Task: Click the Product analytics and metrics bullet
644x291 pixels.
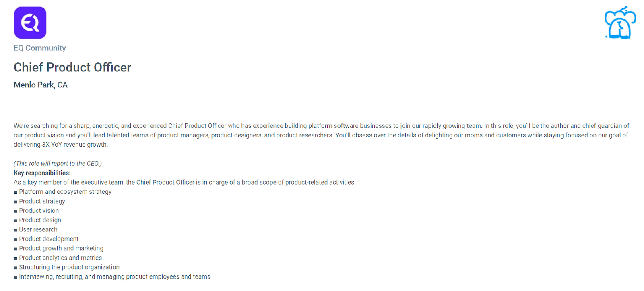Action: [60, 258]
